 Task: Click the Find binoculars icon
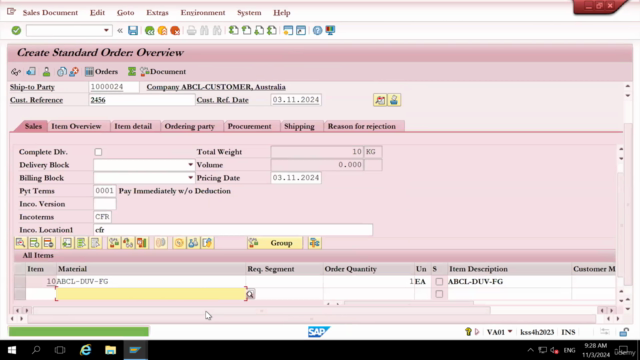204,31
